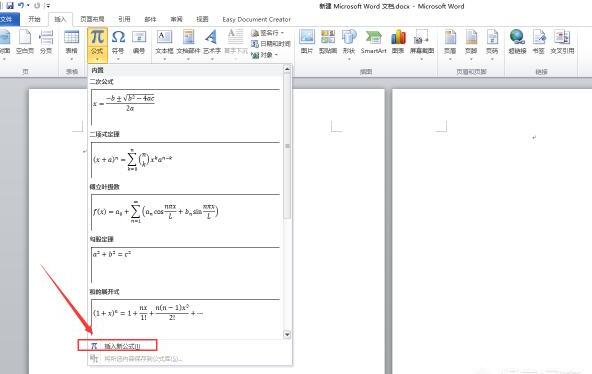Select the quadratic formula built-in equation
The height and width of the screenshot is (374, 592).
point(185,107)
